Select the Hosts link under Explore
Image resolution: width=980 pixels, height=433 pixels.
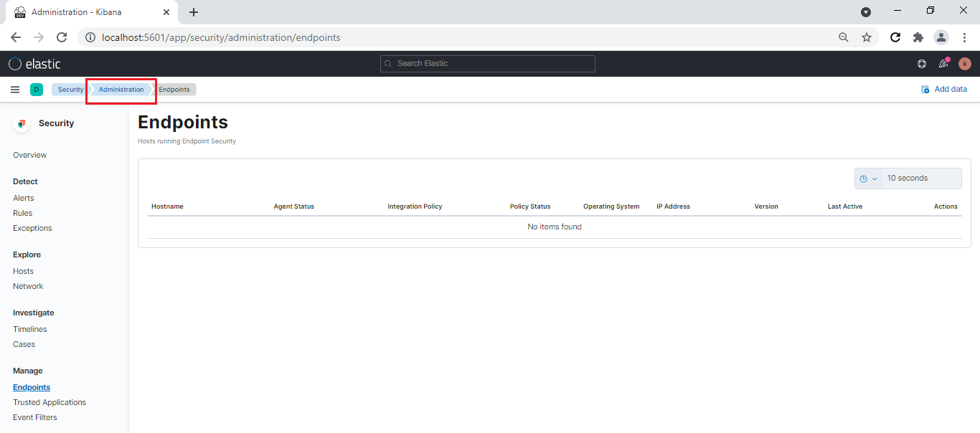click(x=23, y=270)
